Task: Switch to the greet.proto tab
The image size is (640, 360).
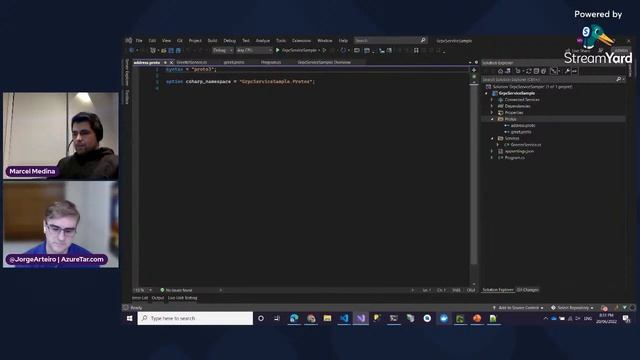Action: 234,62
